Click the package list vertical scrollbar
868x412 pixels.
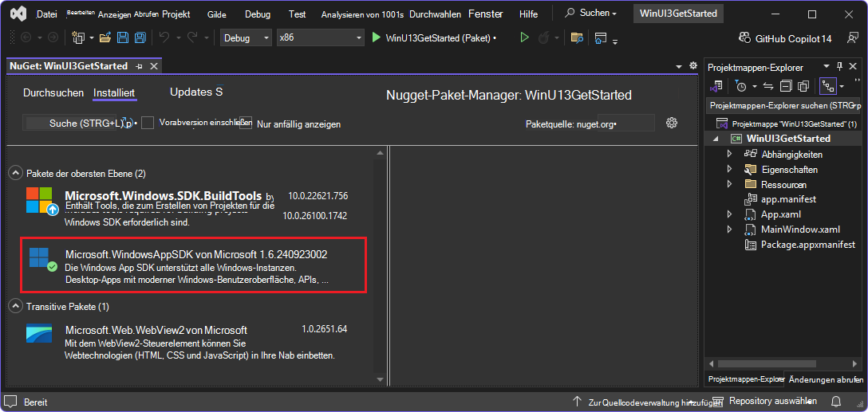(x=380, y=265)
